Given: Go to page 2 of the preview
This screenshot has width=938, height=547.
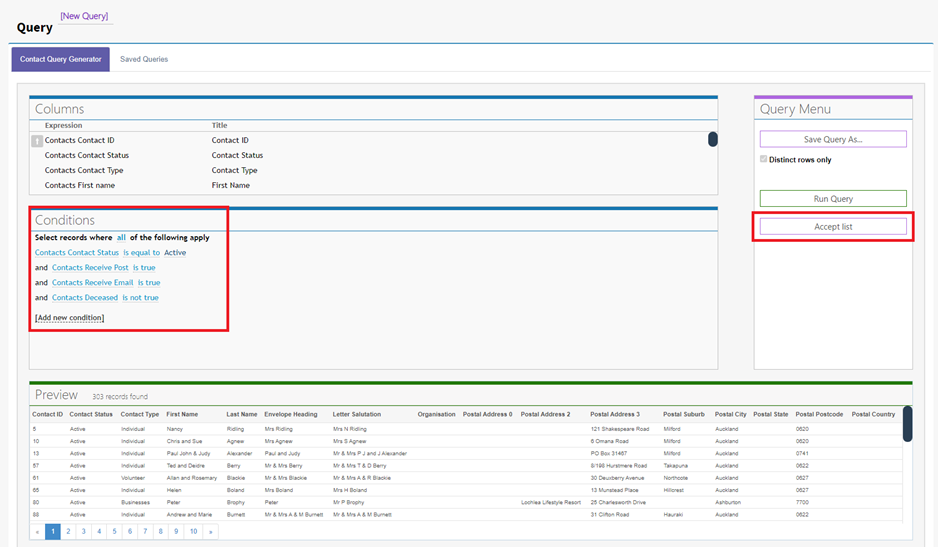Looking at the screenshot, I should coord(68,531).
